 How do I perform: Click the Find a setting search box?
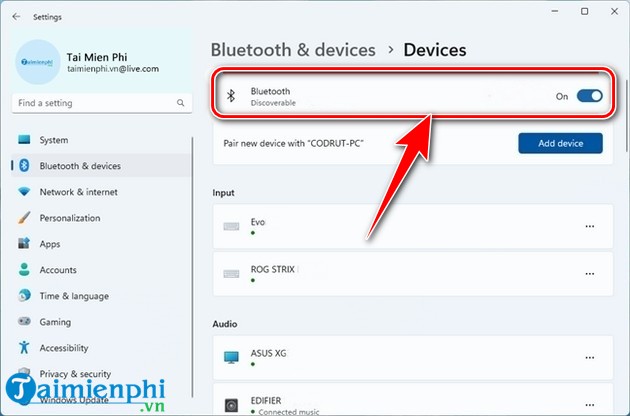pos(102,103)
